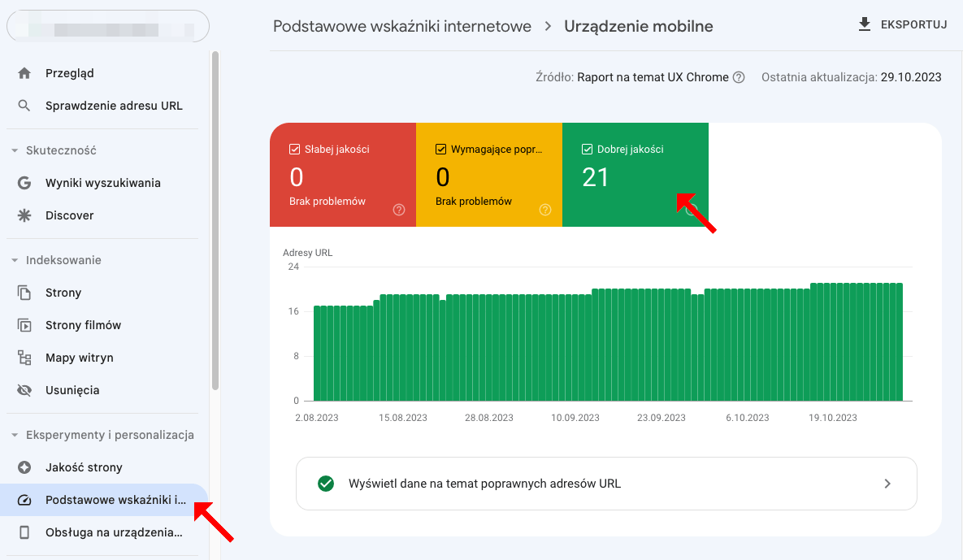The height and width of the screenshot is (560, 963).
Task: Click the download icon next to EKSPORTUJ
Action: [x=863, y=24]
